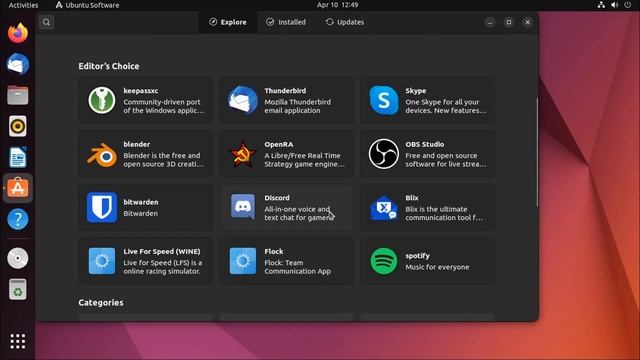The height and width of the screenshot is (360, 640).
Task: Launch Firefox from the dock
Action: pos(18,33)
